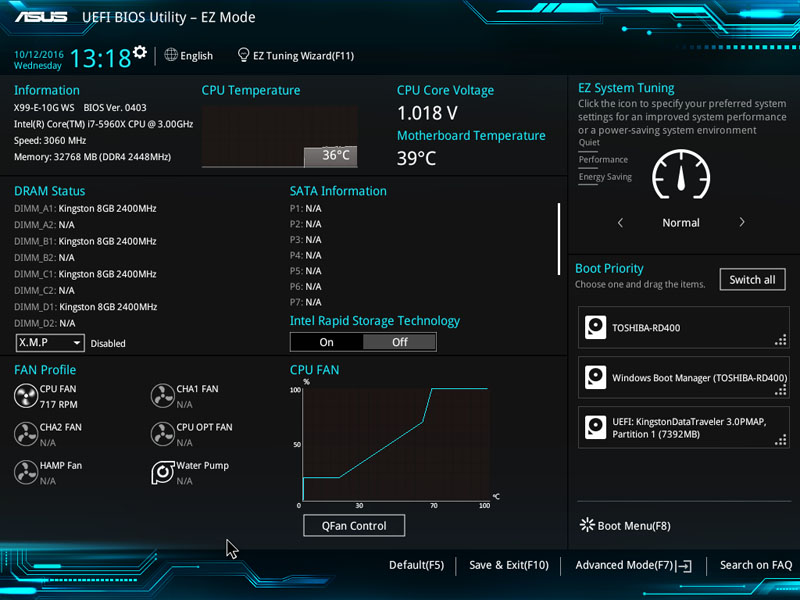Click the drag handle on KingstonDataTraveler entry
Viewport: 800px width, 600px height.
pos(781,440)
